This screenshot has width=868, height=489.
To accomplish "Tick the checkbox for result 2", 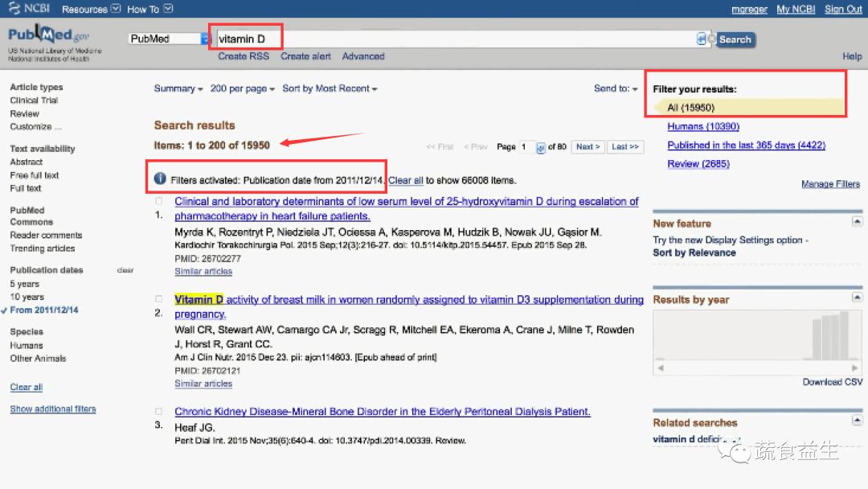I will coord(159,299).
